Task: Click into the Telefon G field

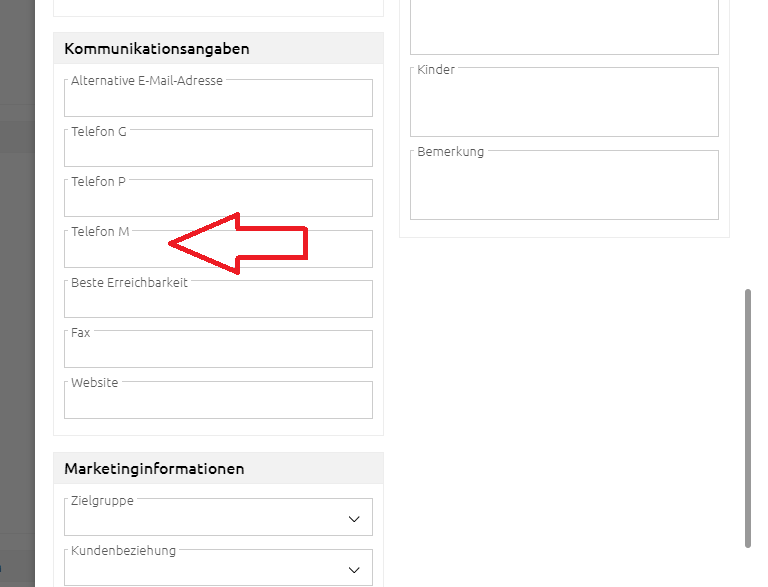Action: click(x=218, y=151)
